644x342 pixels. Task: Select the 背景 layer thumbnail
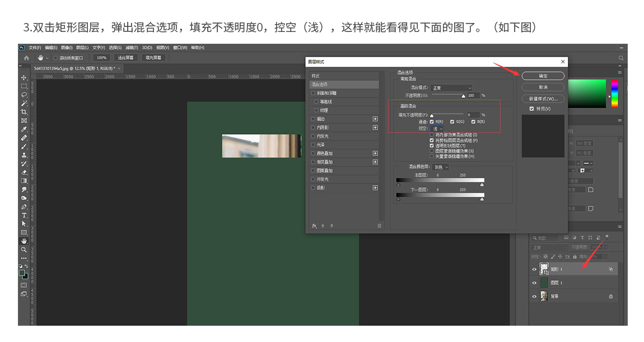point(544,297)
